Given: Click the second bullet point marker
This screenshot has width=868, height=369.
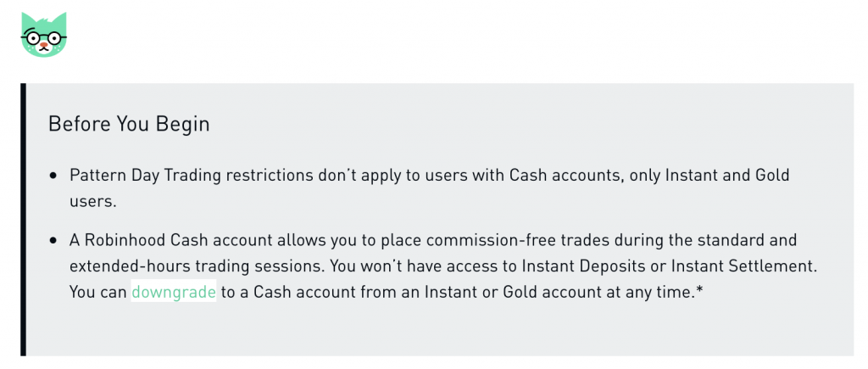Looking at the screenshot, I should pyautogui.click(x=53, y=241).
